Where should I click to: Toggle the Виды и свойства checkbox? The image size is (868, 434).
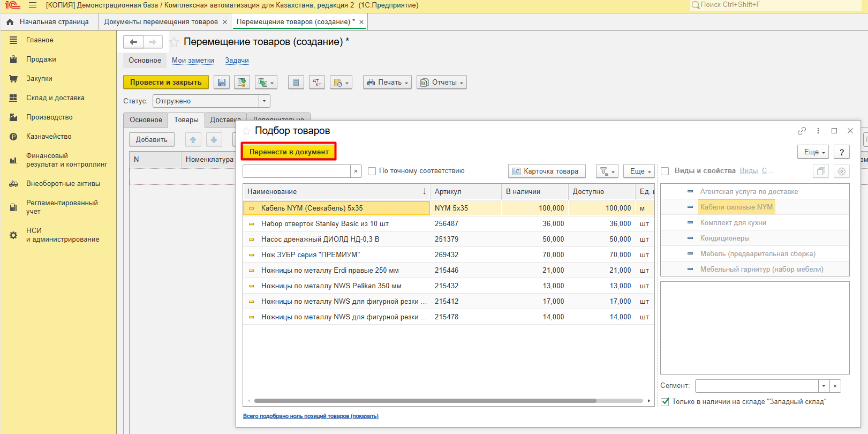pos(665,171)
